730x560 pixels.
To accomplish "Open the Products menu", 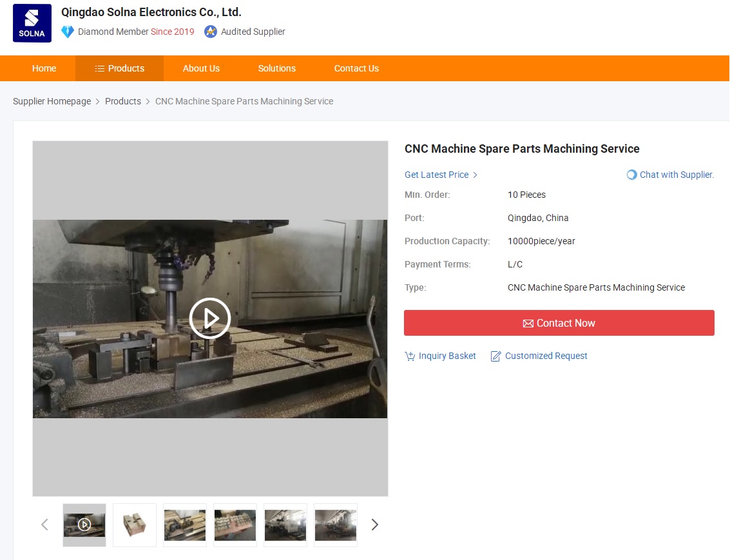I will tap(120, 68).
